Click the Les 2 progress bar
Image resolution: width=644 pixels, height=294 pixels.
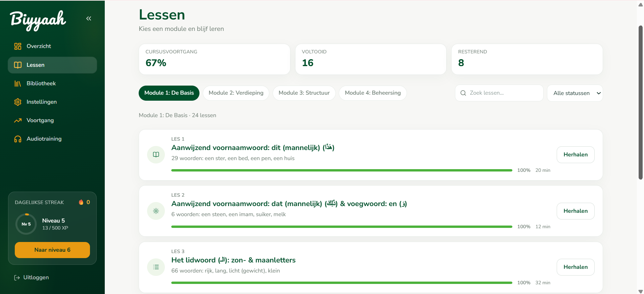[x=342, y=227]
